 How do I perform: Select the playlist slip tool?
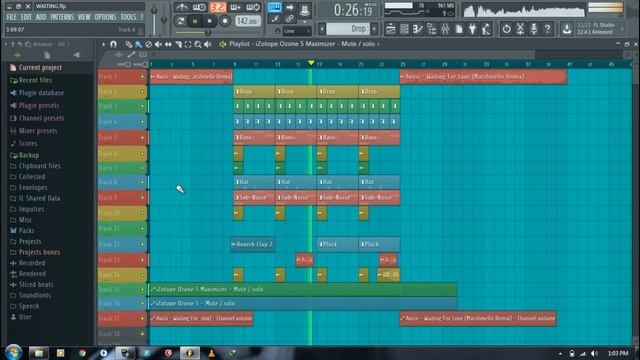pyautogui.click(x=168, y=44)
